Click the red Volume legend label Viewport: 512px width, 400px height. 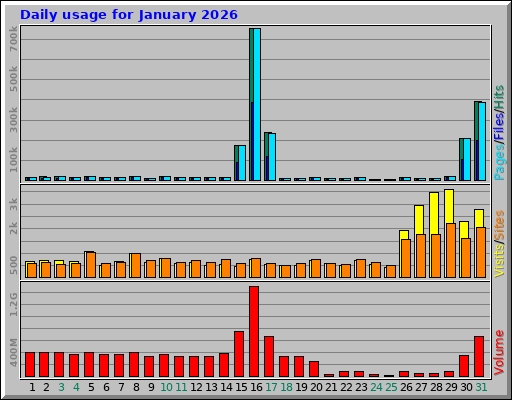tap(499, 352)
